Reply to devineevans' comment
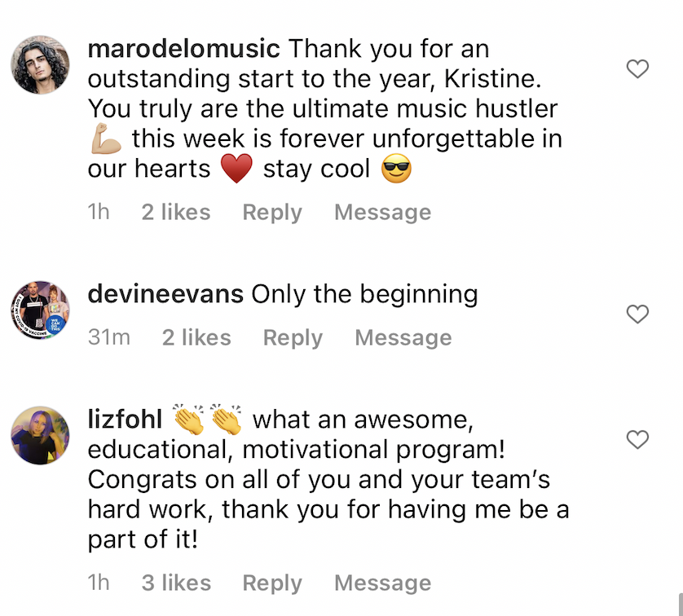The image size is (683, 616). coord(293,337)
